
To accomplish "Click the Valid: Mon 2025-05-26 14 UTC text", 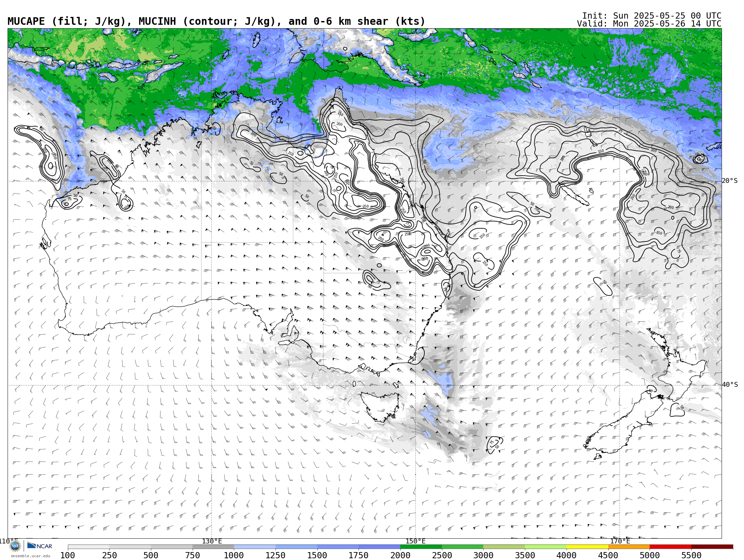I will click(x=649, y=24).
